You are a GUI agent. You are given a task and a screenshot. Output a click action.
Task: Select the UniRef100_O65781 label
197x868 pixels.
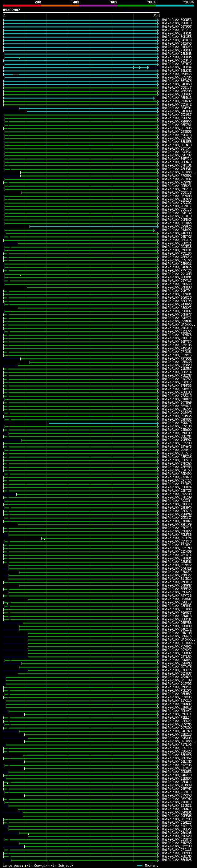point(176,125)
